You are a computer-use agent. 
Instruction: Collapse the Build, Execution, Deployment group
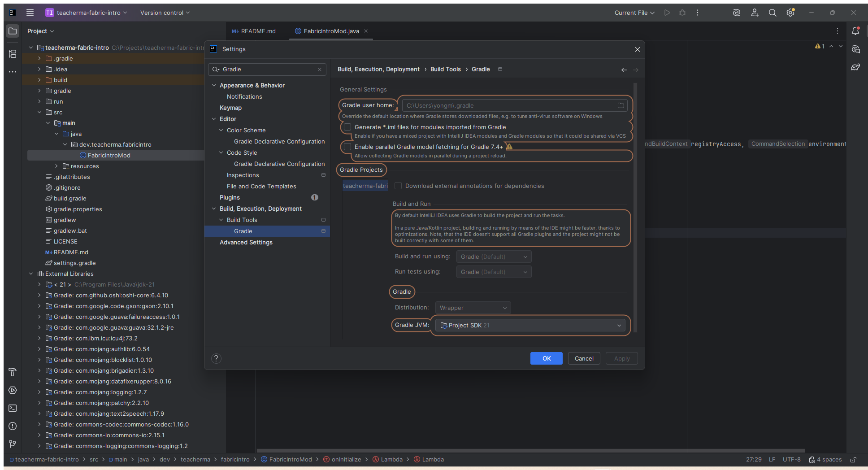coord(214,209)
